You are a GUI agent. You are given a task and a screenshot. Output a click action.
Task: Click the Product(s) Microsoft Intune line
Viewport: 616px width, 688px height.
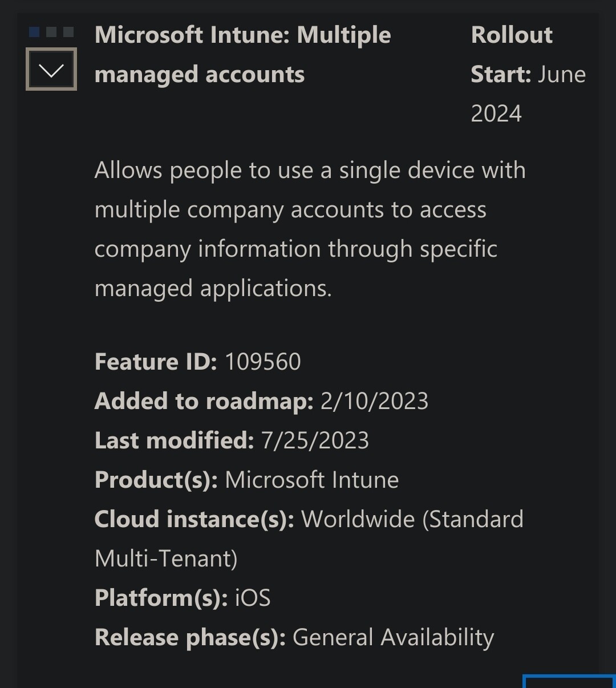pos(246,480)
